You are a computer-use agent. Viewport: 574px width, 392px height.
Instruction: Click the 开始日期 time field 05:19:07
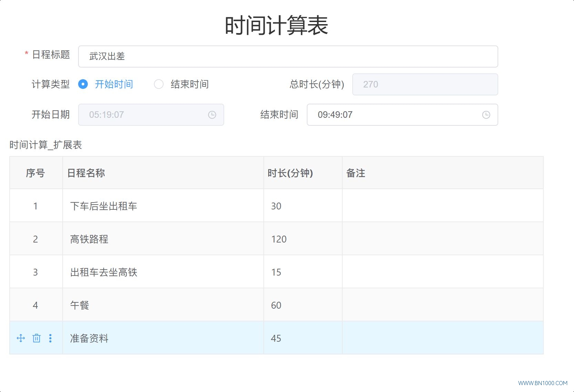coord(151,115)
